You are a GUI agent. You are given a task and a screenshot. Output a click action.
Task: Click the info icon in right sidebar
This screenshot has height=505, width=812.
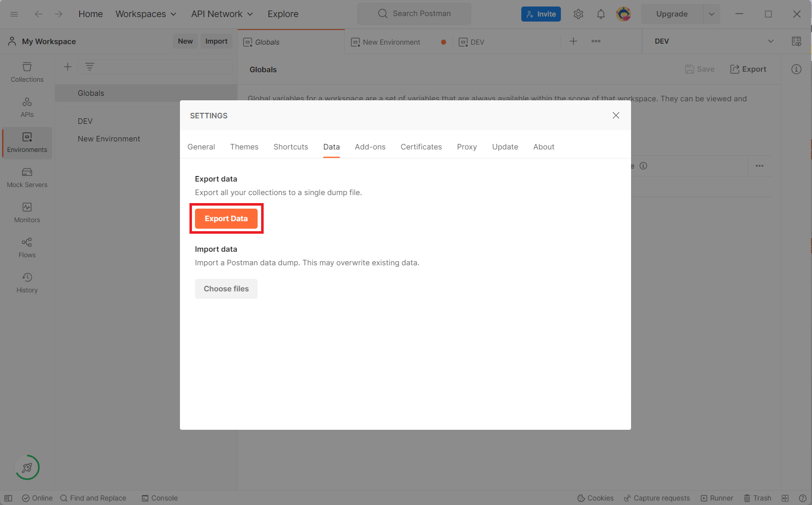coord(796,69)
